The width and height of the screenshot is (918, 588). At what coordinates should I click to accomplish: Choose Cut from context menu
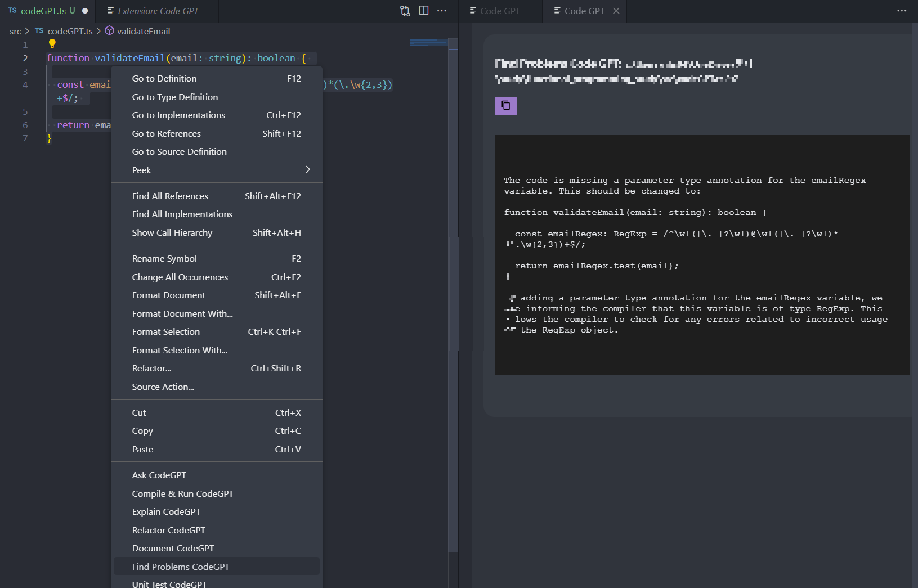217,413
